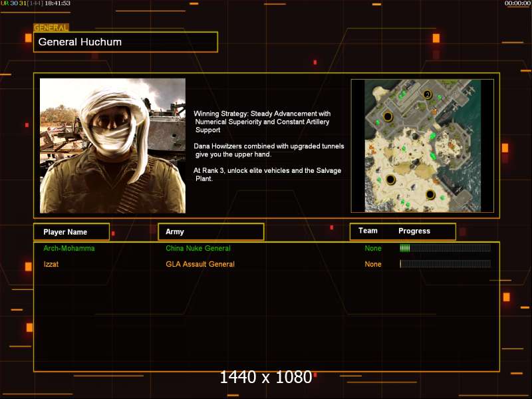Click Izzat's team value None
The width and height of the screenshot is (532, 399).
tap(373, 264)
